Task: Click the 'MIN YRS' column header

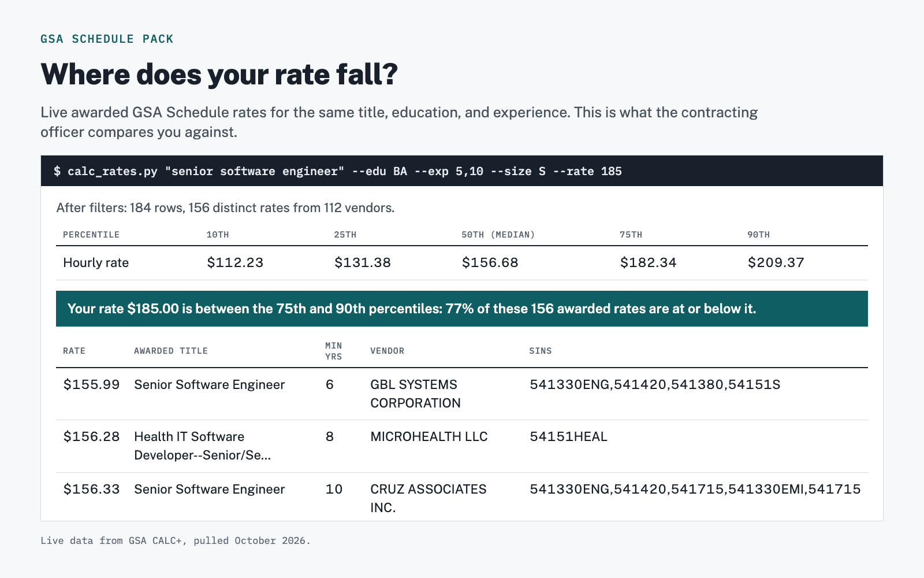Action: [x=334, y=351]
